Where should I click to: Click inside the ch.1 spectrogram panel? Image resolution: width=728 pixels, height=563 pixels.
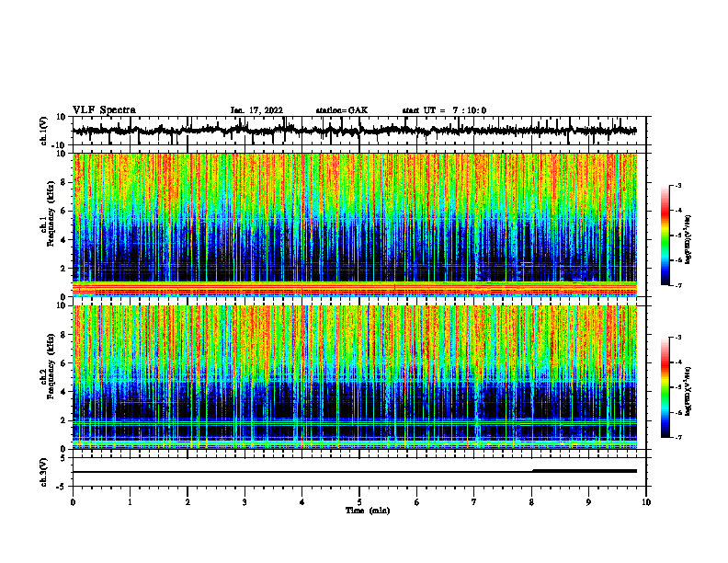pyautogui.click(x=354, y=224)
